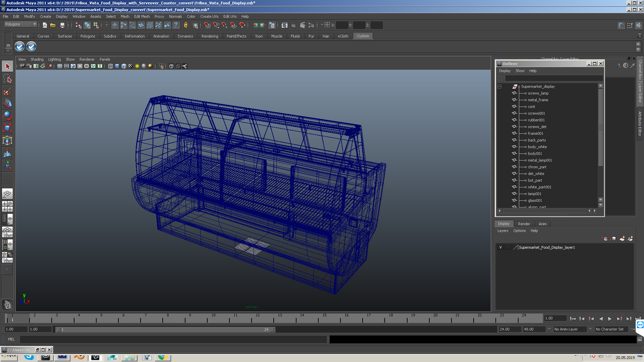Create layer from selected objects icon
The height and width of the screenshot is (362, 644).
(x=630, y=239)
